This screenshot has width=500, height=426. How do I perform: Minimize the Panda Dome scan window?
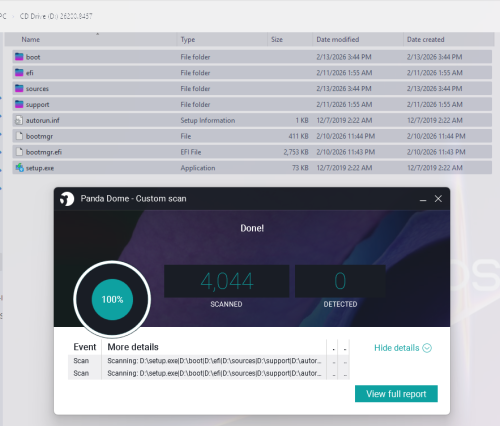(423, 199)
